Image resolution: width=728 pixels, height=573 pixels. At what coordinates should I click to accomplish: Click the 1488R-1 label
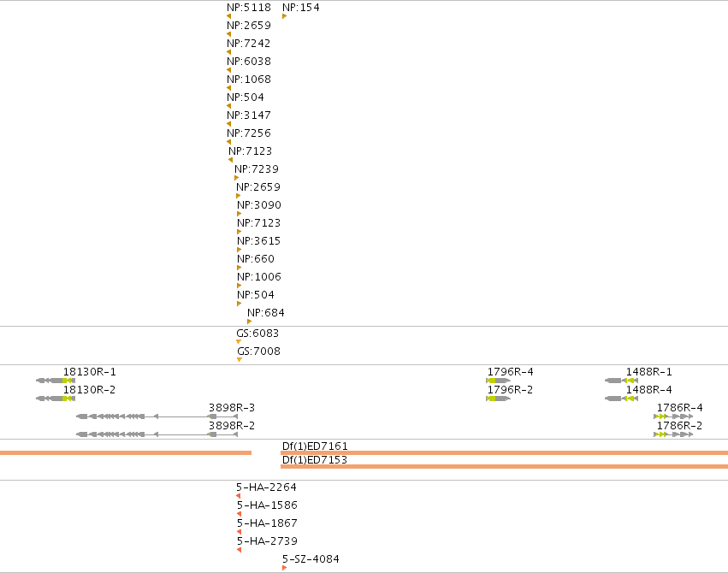[x=649, y=372]
